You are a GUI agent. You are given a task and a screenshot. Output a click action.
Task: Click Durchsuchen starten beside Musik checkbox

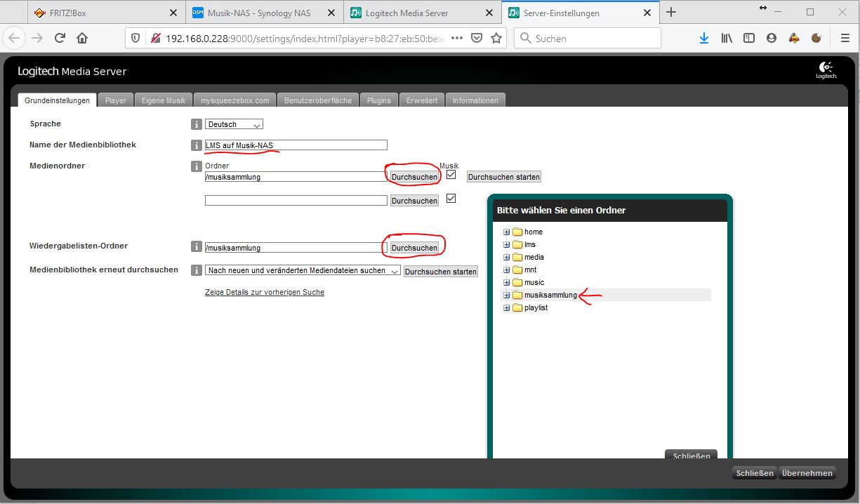[x=504, y=177]
